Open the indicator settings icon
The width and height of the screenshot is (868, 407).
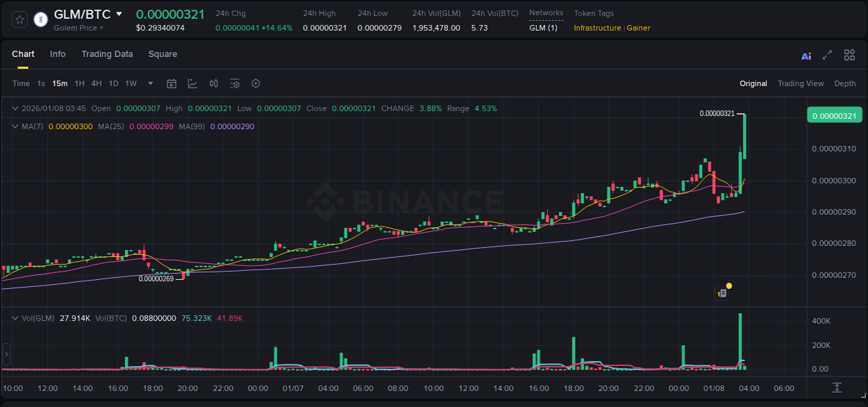click(235, 83)
